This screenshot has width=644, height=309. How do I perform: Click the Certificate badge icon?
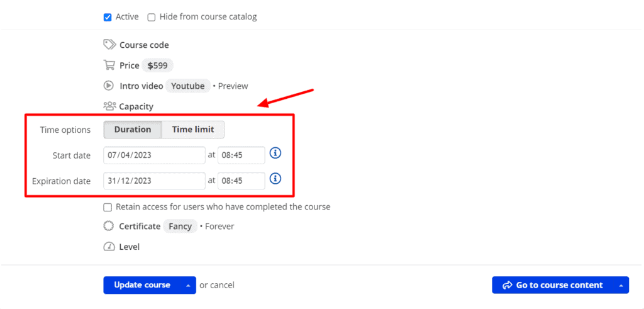[x=109, y=226]
